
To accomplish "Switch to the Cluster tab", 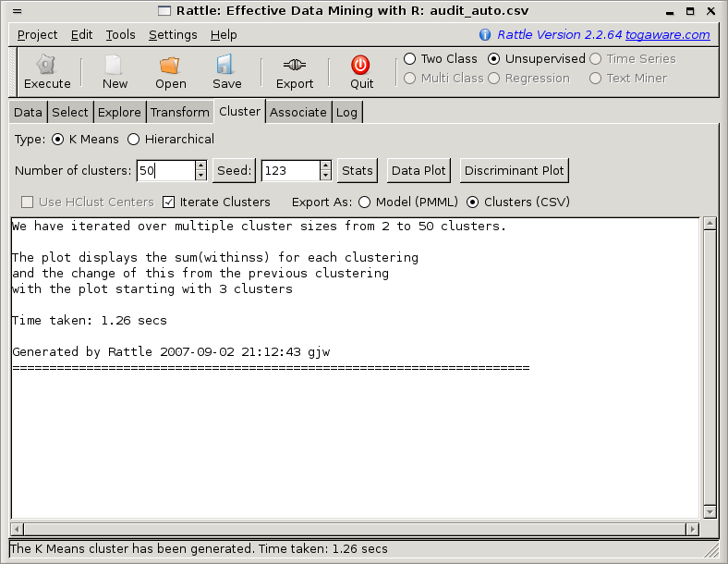I will click(x=239, y=112).
